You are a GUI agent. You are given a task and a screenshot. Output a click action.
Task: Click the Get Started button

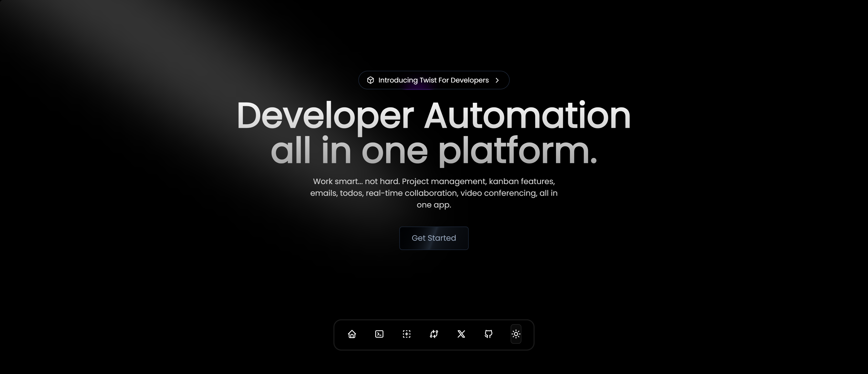point(434,238)
